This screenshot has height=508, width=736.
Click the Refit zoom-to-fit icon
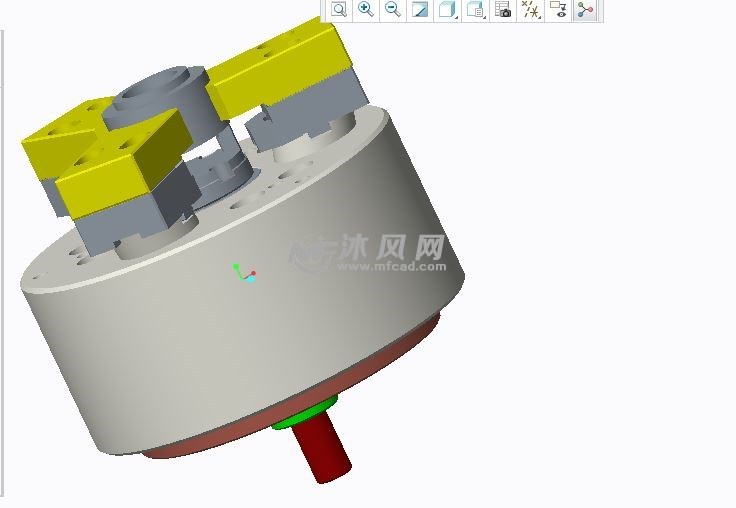click(x=339, y=10)
